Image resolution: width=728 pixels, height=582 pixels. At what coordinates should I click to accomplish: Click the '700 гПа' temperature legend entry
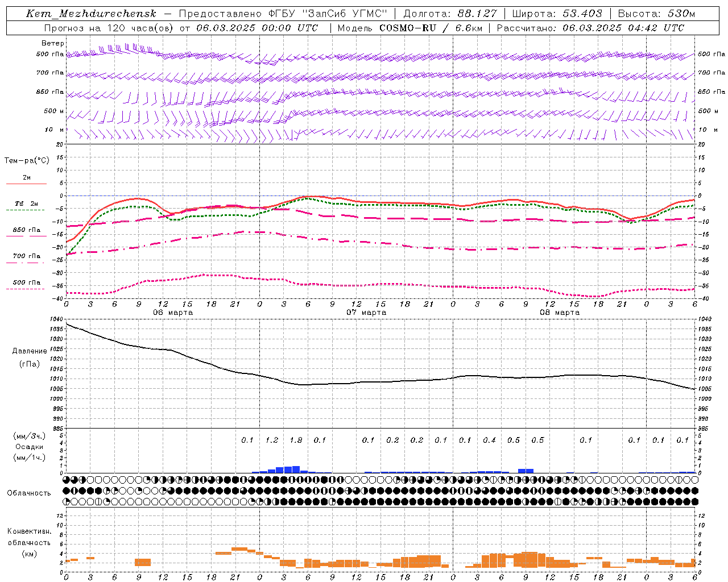[x=27, y=256]
